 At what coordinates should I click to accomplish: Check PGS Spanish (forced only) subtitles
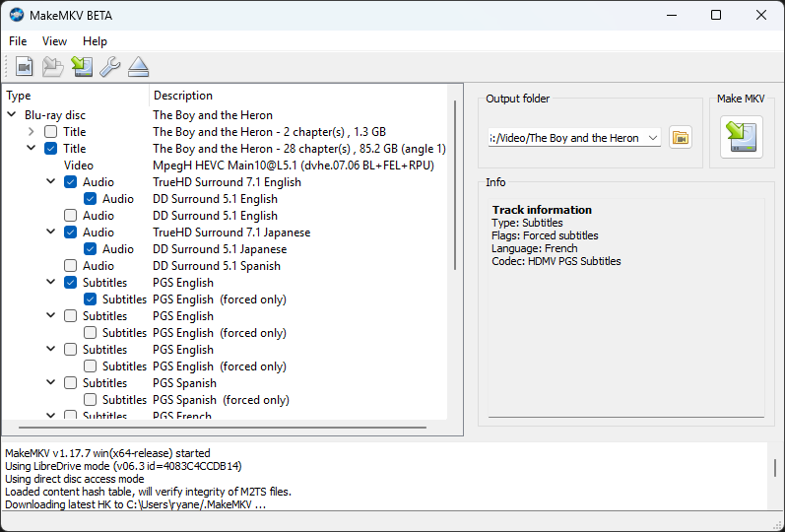90,400
